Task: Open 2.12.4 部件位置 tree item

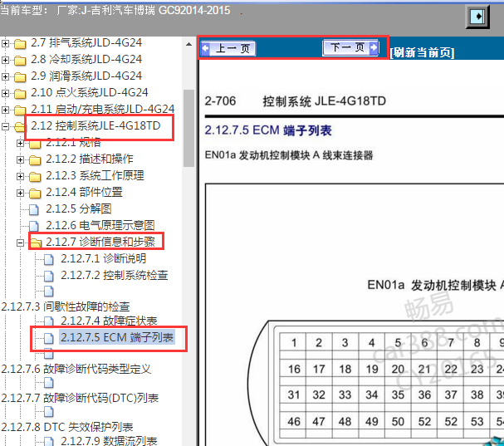Action: coord(84,193)
